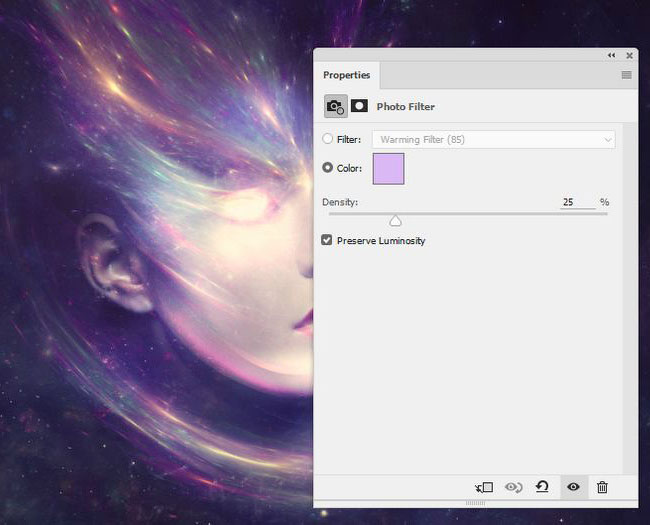Click the Density slider handle
The height and width of the screenshot is (525, 650).
pos(395,221)
